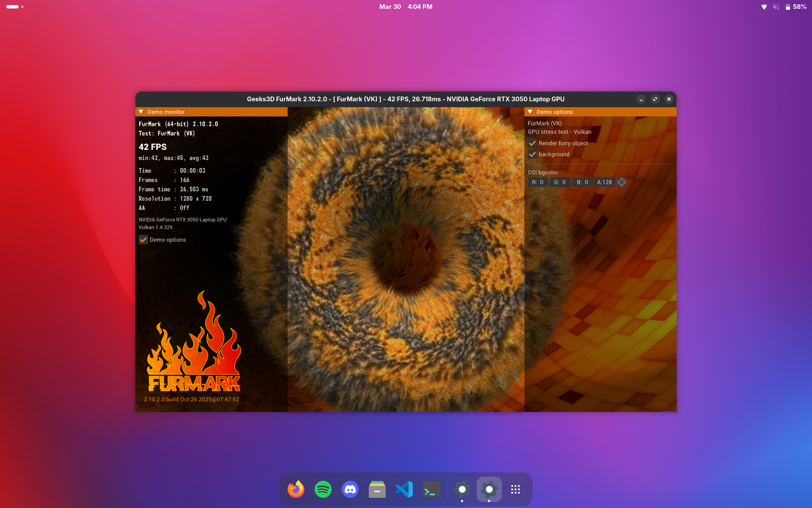The height and width of the screenshot is (508, 812).
Task: Close the FurMark window
Action: point(669,99)
